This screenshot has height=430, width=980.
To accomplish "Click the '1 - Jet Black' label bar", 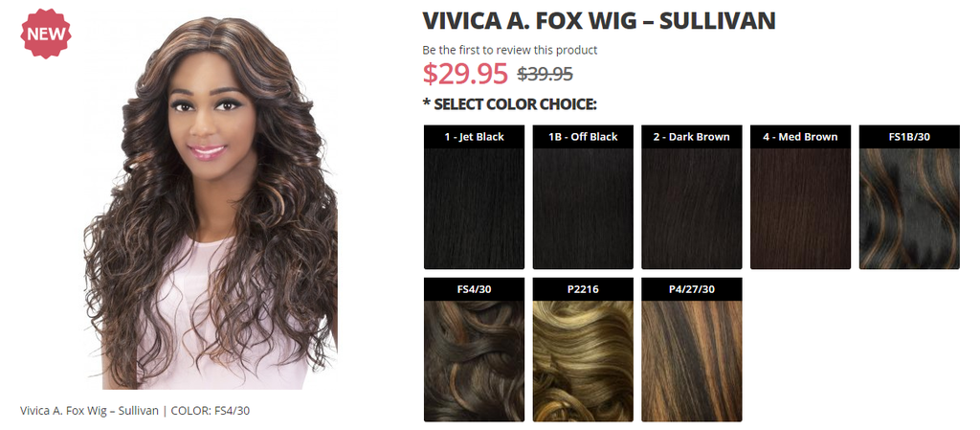I will point(475,137).
